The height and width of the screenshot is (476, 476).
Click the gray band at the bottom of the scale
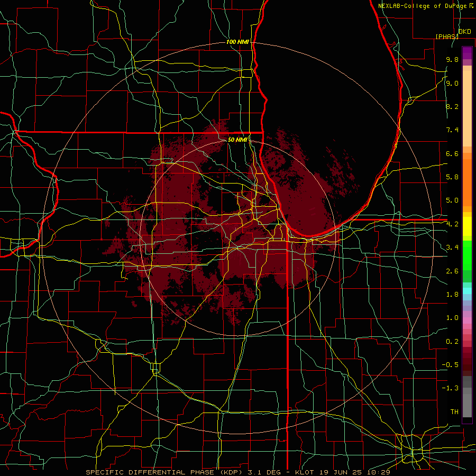[467, 405]
